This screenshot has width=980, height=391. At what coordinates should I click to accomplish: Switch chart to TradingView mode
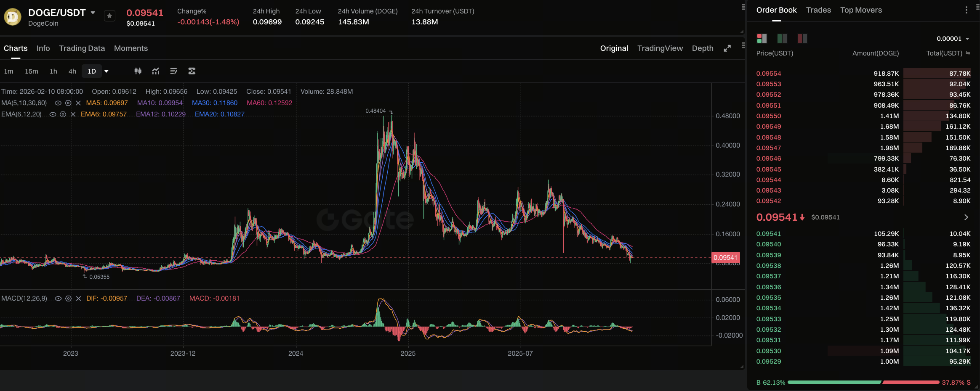[x=660, y=48]
